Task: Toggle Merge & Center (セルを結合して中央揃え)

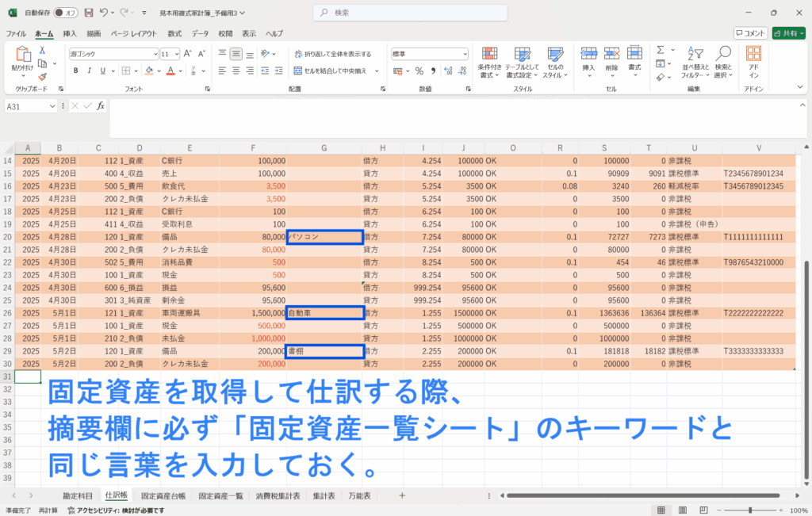Action: [x=331, y=71]
